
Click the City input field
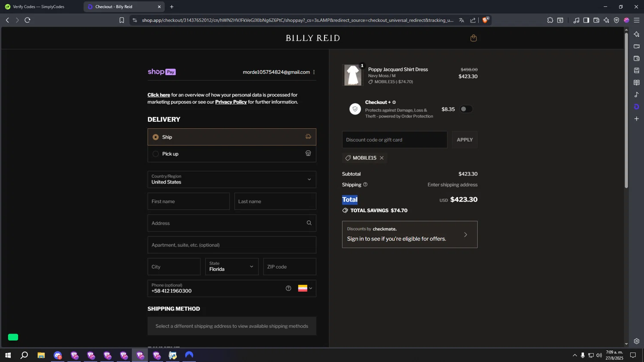click(174, 266)
